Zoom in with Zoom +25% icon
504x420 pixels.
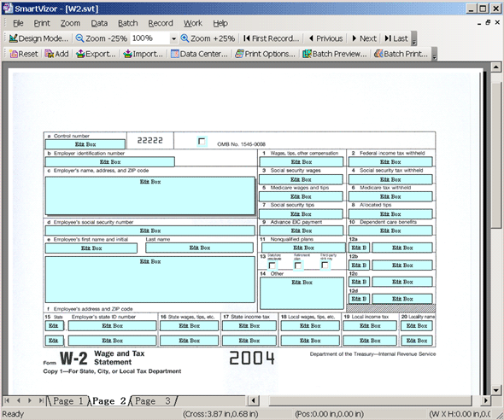[185, 38]
